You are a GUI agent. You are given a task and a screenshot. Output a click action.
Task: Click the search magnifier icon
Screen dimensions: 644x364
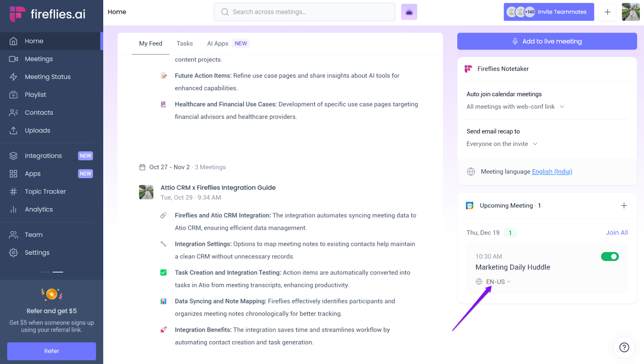(x=225, y=12)
